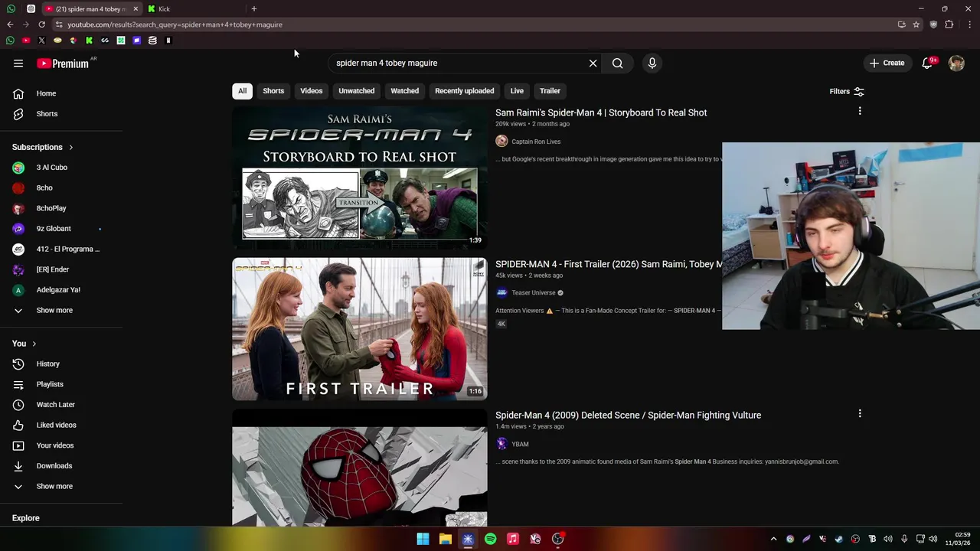The image size is (980, 551).
Task: Expand the Subscriptions section chevron
Action: [71, 147]
